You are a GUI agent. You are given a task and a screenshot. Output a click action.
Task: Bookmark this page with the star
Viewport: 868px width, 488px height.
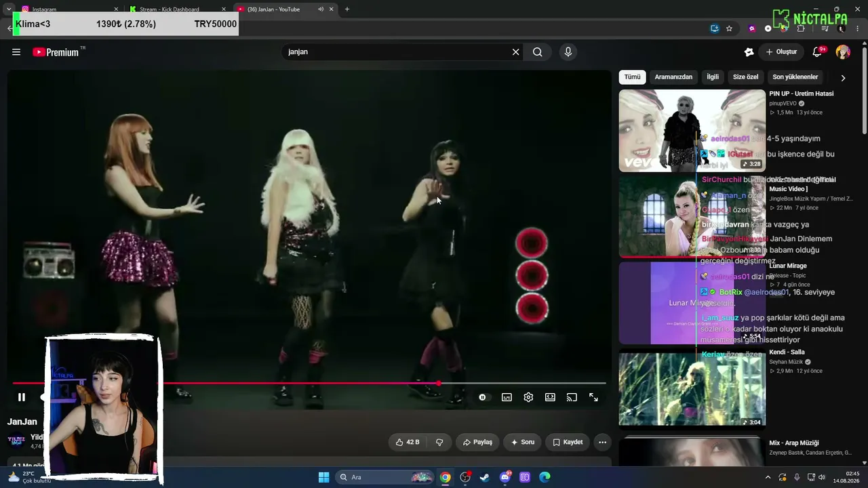point(729,28)
